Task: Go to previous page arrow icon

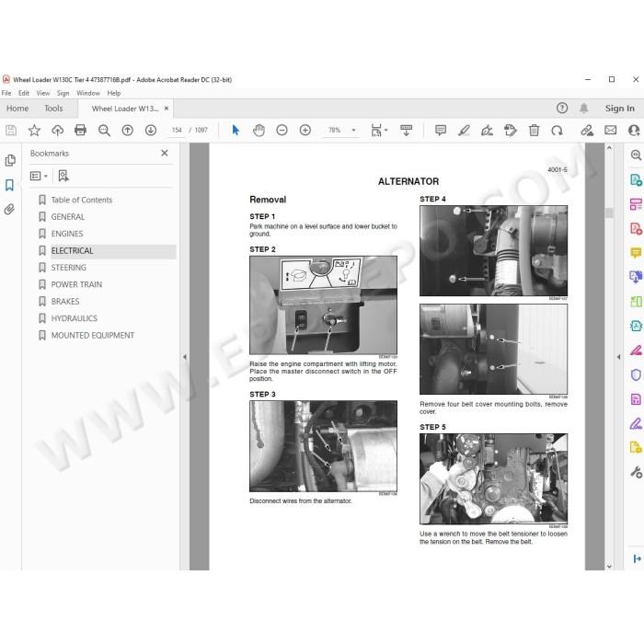Action: (x=127, y=131)
